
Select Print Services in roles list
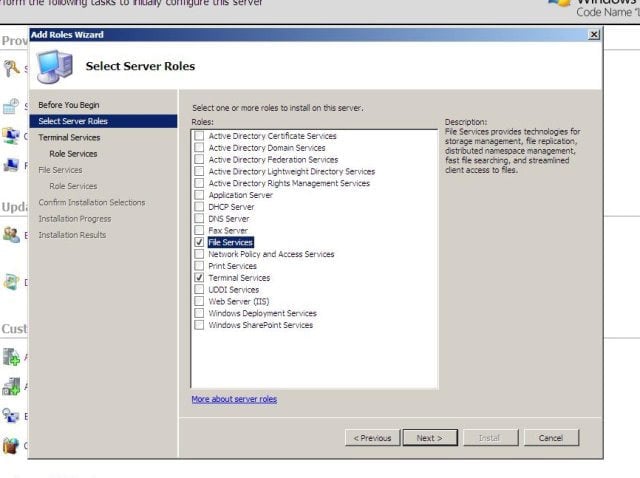click(x=232, y=266)
